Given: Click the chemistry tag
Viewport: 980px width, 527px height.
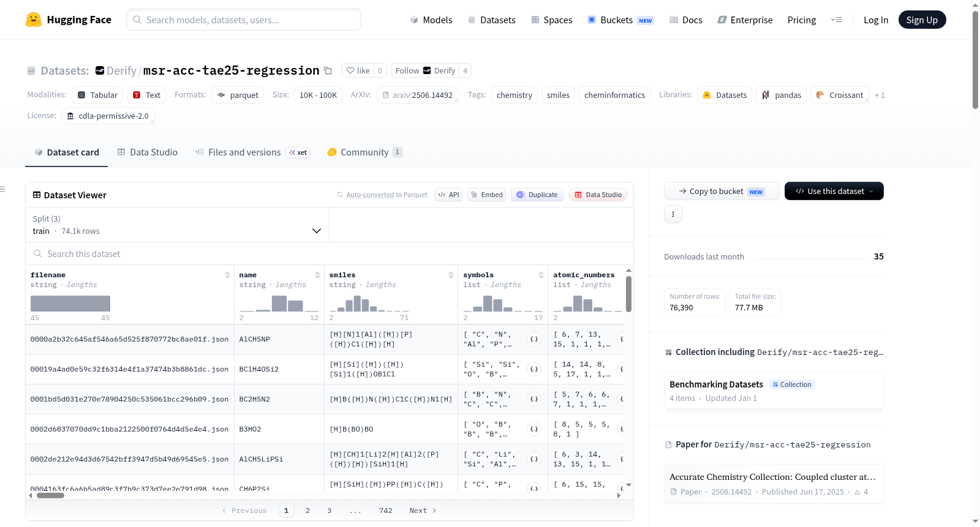Looking at the screenshot, I should [514, 95].
